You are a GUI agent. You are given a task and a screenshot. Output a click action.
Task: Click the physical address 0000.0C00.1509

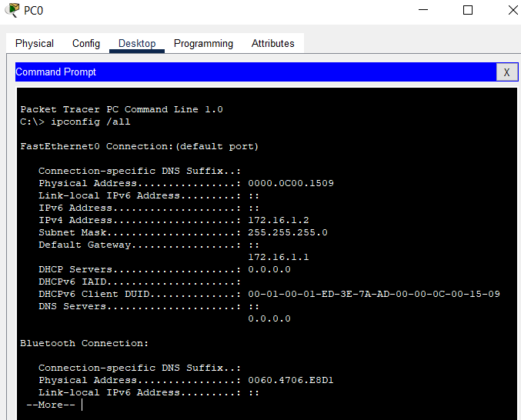pos(291,183)
